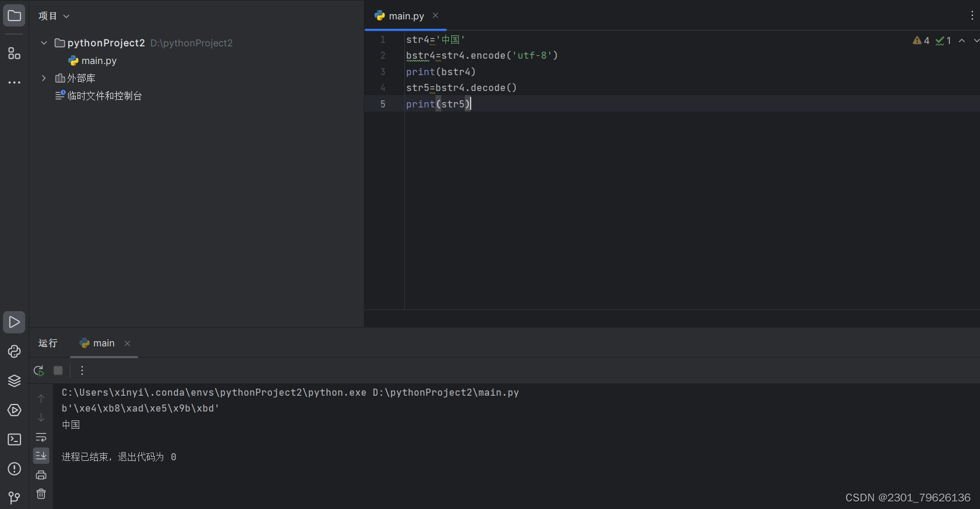Click the Up the stack trace arrow
Viewport: 980px width, 509px height.
[41, 399]
